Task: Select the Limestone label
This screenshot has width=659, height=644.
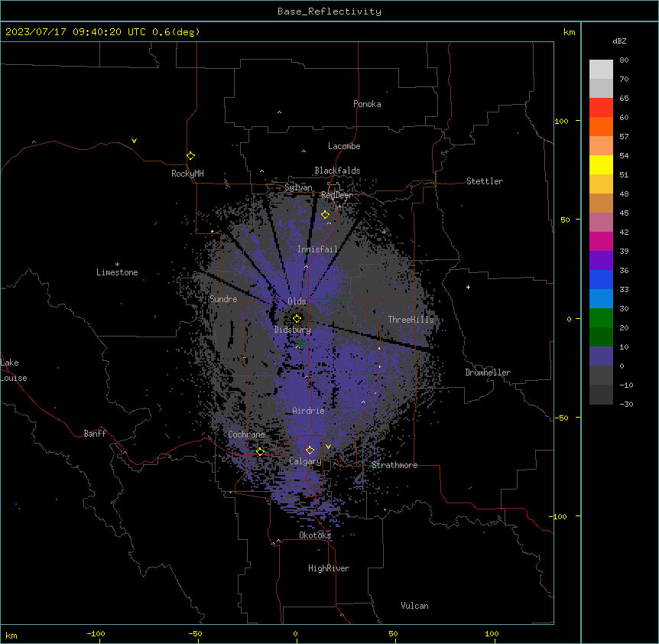Action: pyautogui.click(x=117, y=272)
